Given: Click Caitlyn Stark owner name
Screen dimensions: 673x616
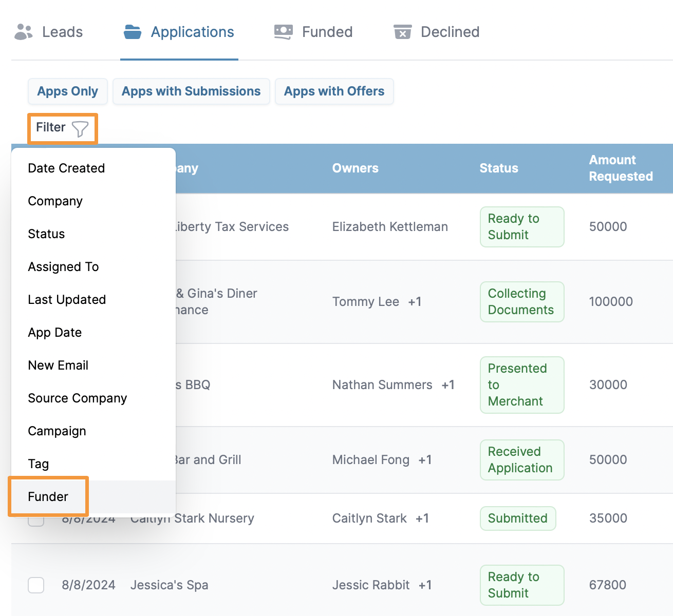Looking at the screenshot, I should pos(369,518).
